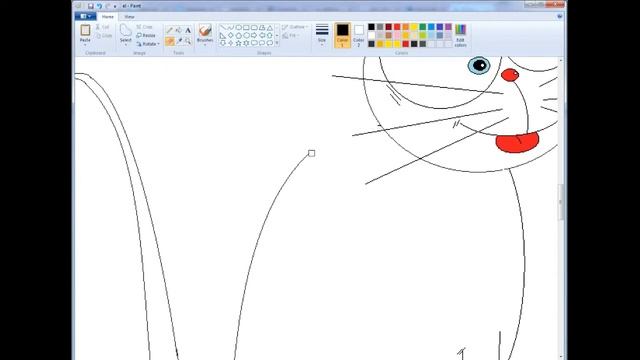Click the Resize button
Image resolution: width=640 pixels, height=360 pixels.
point(146,36)
